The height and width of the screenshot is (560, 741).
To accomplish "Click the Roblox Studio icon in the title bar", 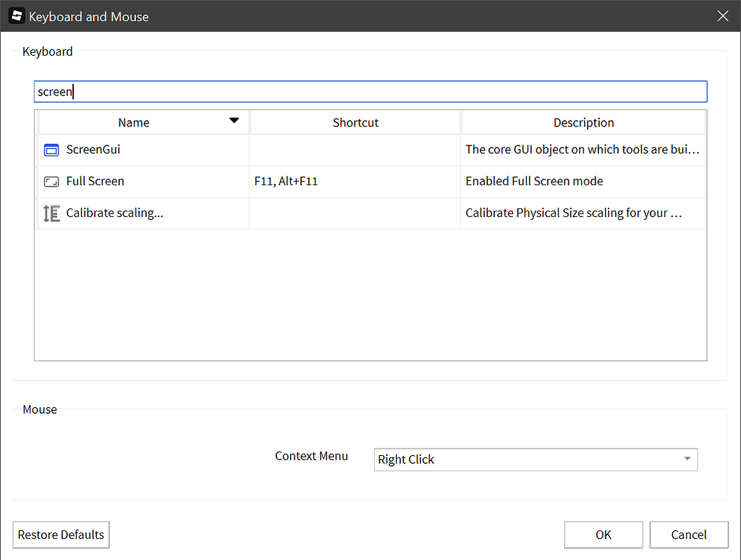I will point(16,15).
